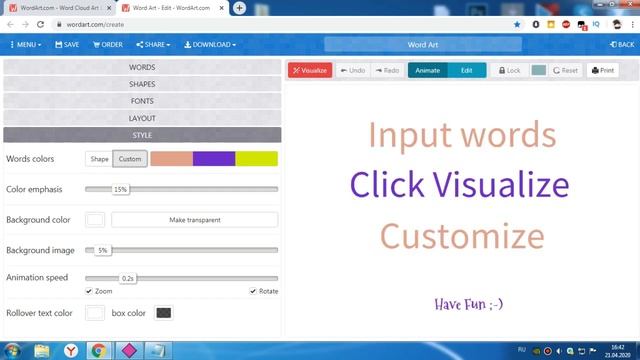Open the Chrome profile avatar

click(x=617, y=24)
